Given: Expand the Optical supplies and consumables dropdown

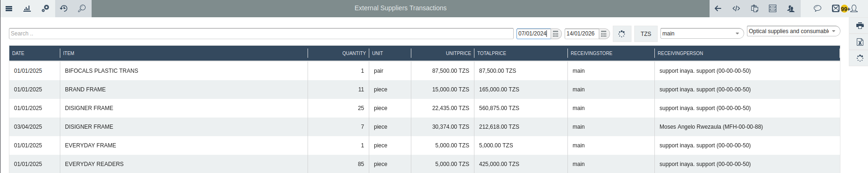Looking at the screenshot, I should pyautogui.click(x=793, y=31).
